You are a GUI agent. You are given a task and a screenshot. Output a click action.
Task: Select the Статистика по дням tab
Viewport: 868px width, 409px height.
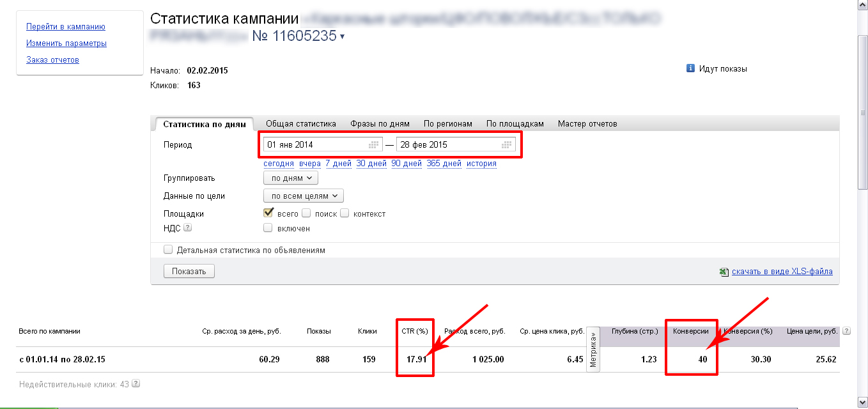pos(205,124)
